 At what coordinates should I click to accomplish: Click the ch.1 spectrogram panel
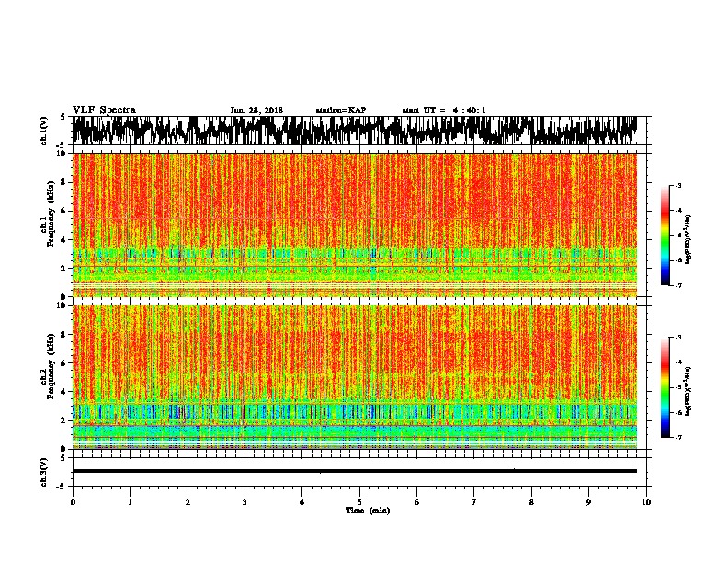[x=354, y=224]
